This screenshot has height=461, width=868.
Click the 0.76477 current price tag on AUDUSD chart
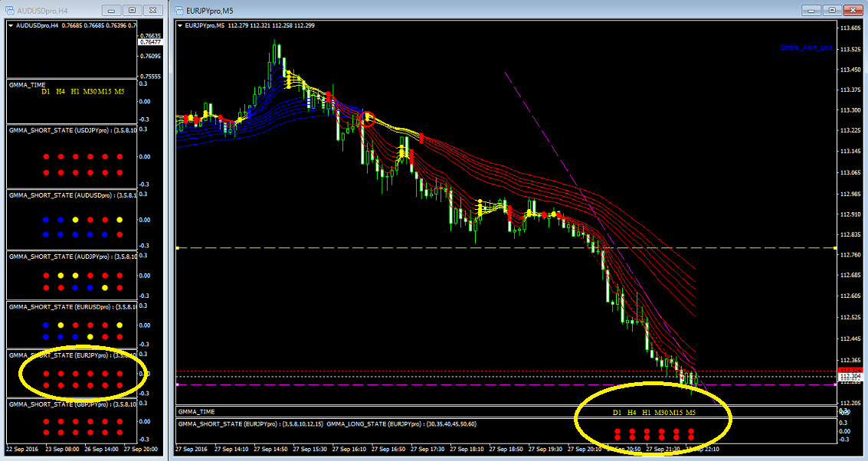pos(150,42)
